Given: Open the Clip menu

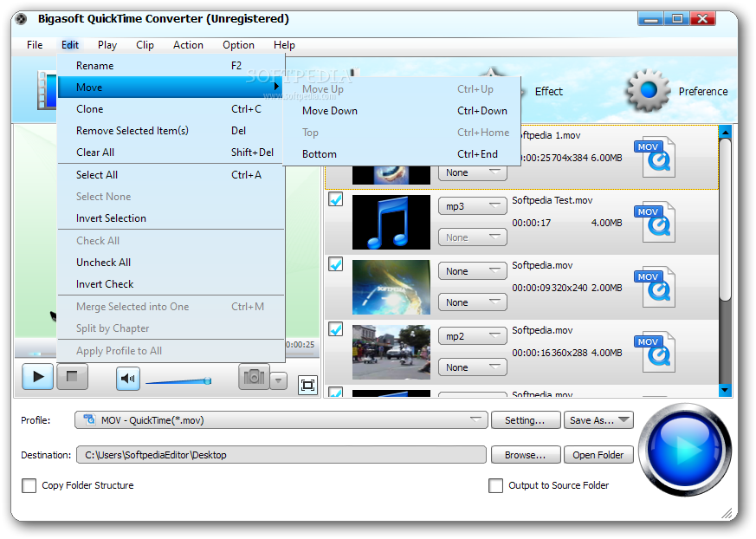Looking at the screenshot, I should (145, 45).
